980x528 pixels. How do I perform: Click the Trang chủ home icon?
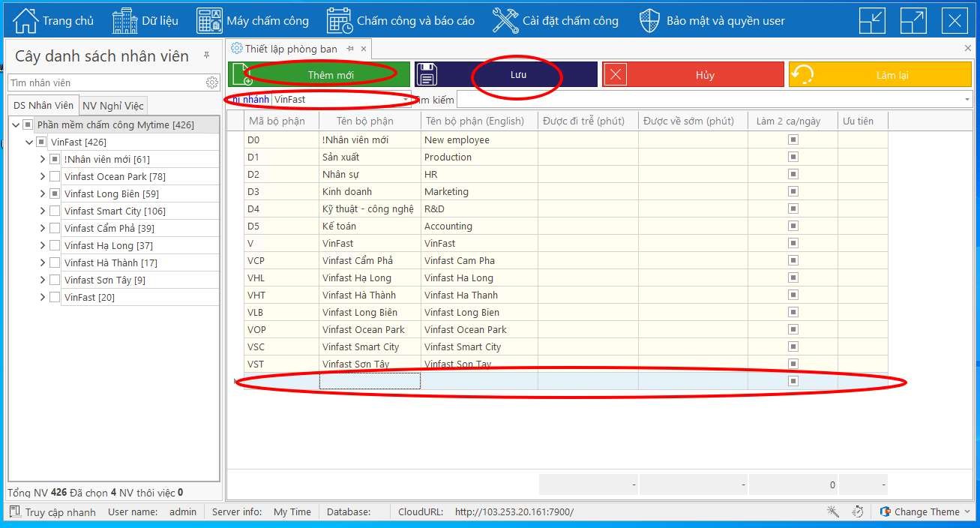coord(25,20)
